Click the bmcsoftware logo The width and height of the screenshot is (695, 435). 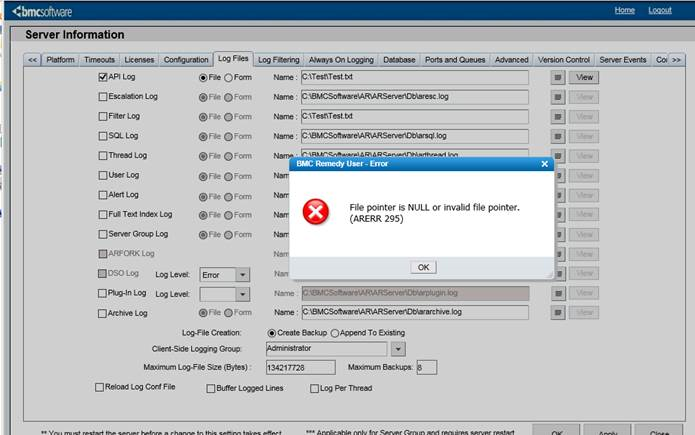click(42, 11)
